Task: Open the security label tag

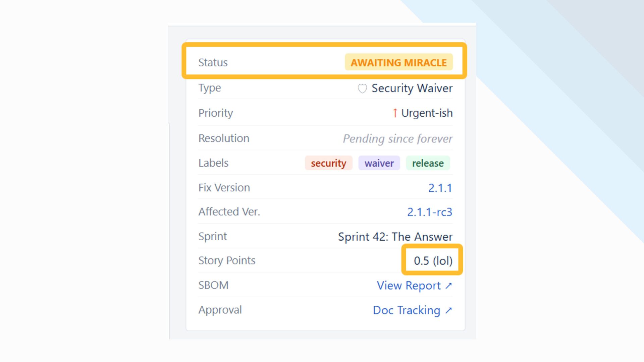Action: click(328, 163)
